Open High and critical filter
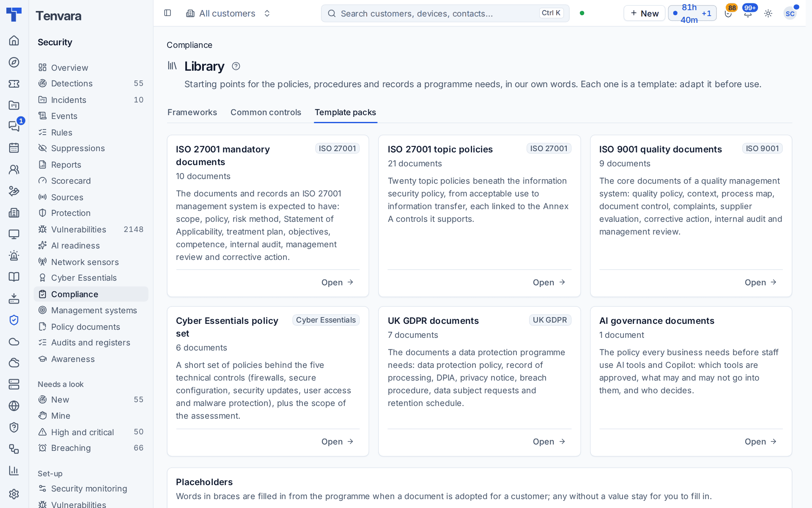 pyautogui.click(x=91, y=432)
